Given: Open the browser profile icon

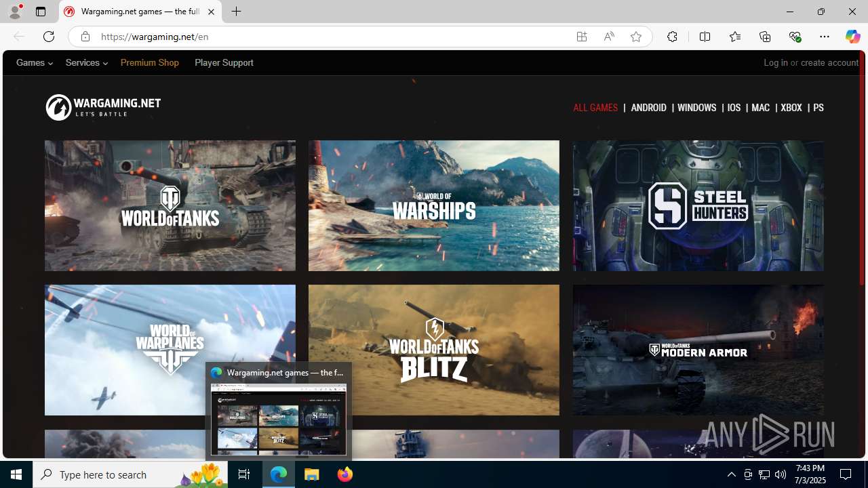Looking at the screenshot, I should 15,12.
